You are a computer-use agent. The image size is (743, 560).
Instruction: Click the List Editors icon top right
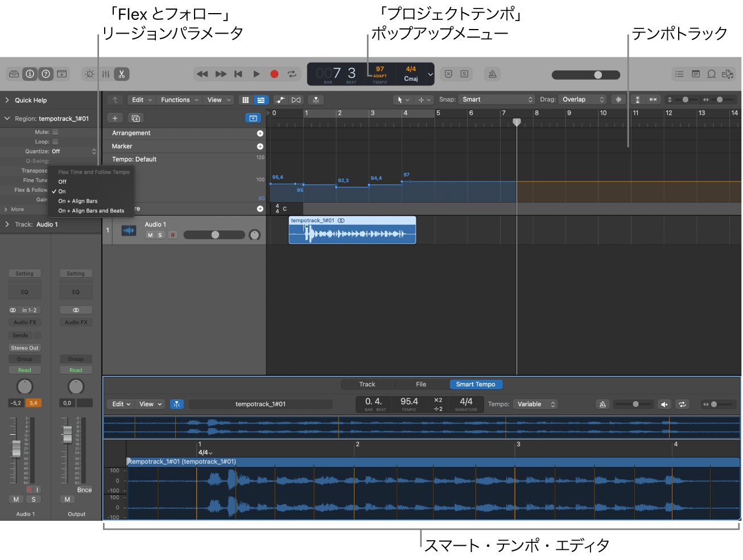pyautogui.click(x=679, y=74)
